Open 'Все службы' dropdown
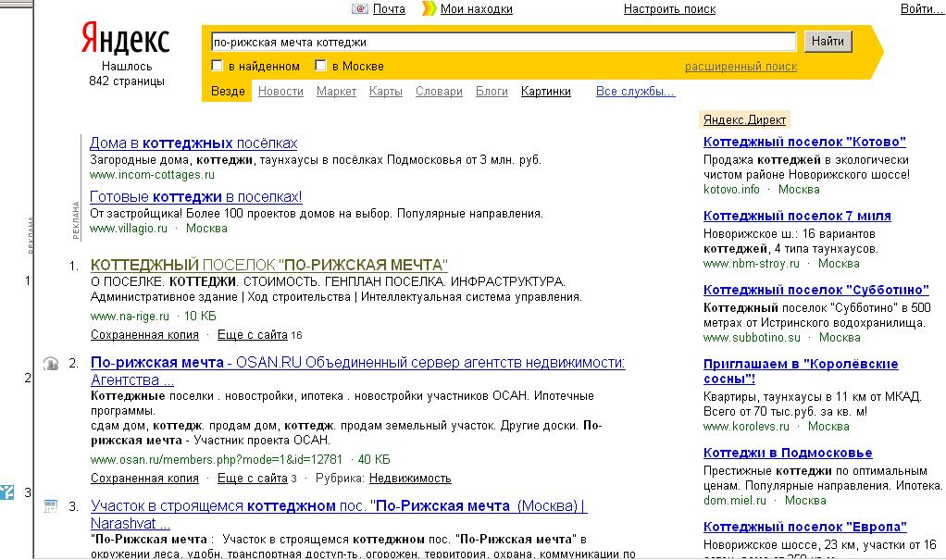This screenshot has width=946, height=560. (x=637, y=92)
